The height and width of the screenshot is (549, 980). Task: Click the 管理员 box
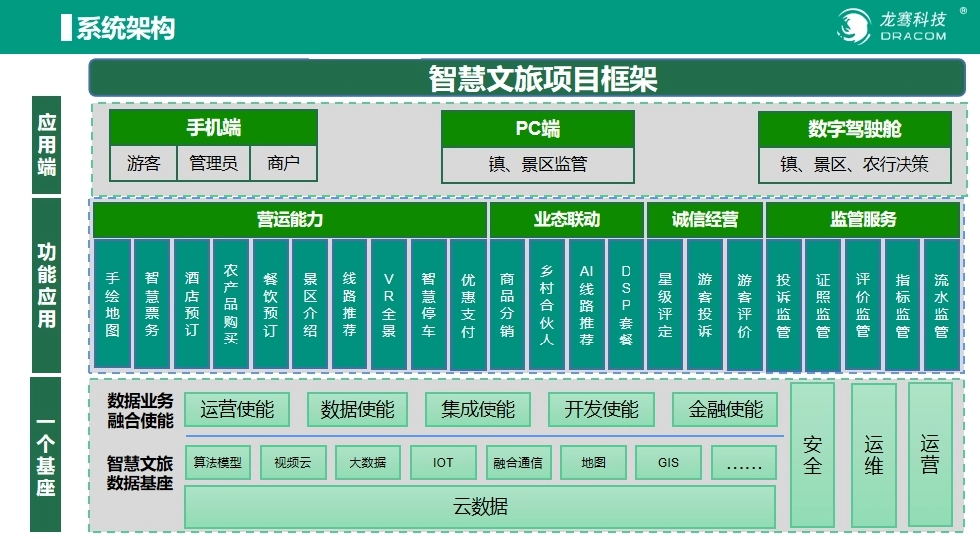point(213,163)
